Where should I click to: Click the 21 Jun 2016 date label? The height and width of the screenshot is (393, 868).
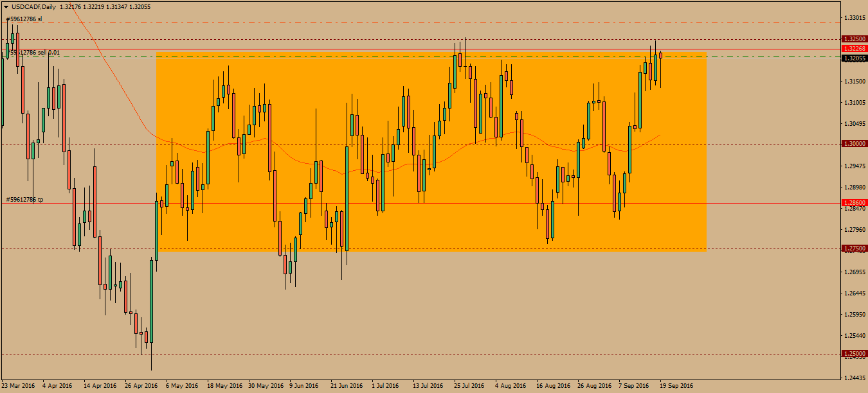point(347,386)
